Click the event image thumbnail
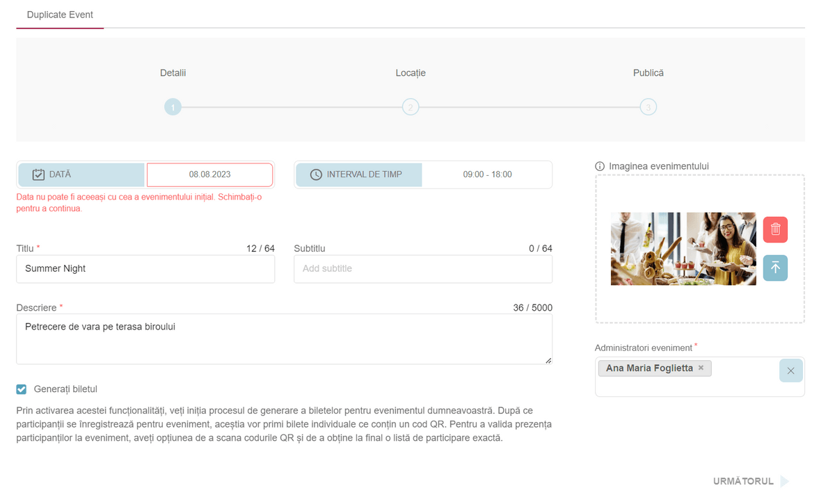Image resolution: width=835 pixels, height=504 pixels. [683, 249]
